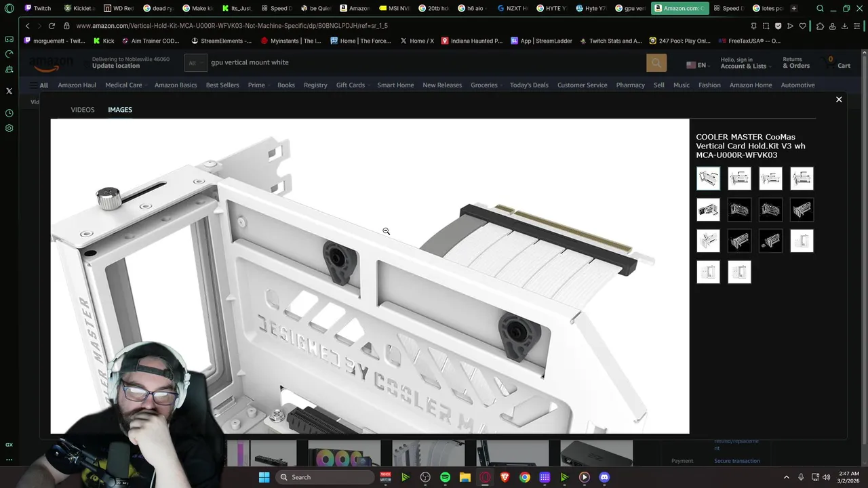Open the last thumbnail in third row

click(x=802, y=241)
